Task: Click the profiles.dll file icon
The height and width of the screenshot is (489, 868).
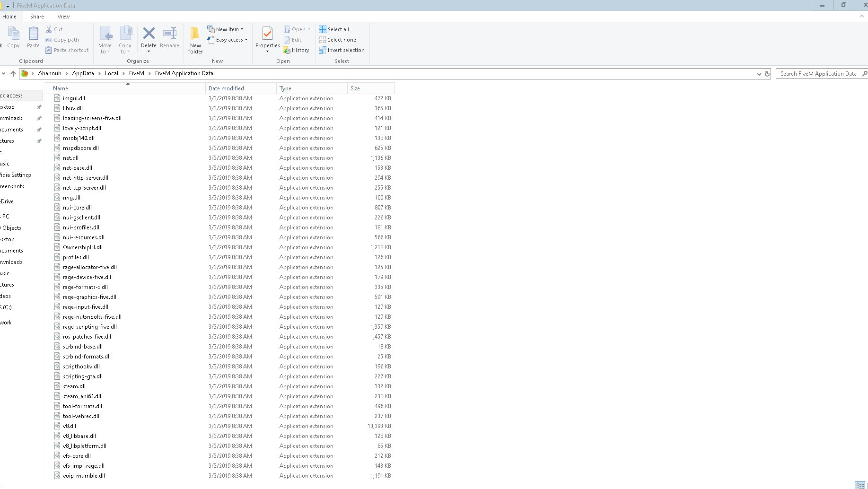Action: pos(57,257)
